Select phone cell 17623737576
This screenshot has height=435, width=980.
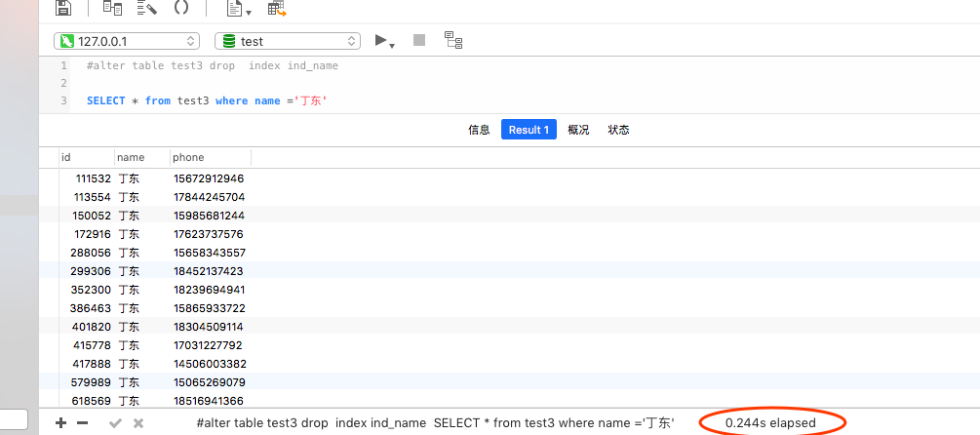pyautogui.click(x=209, y=234)
